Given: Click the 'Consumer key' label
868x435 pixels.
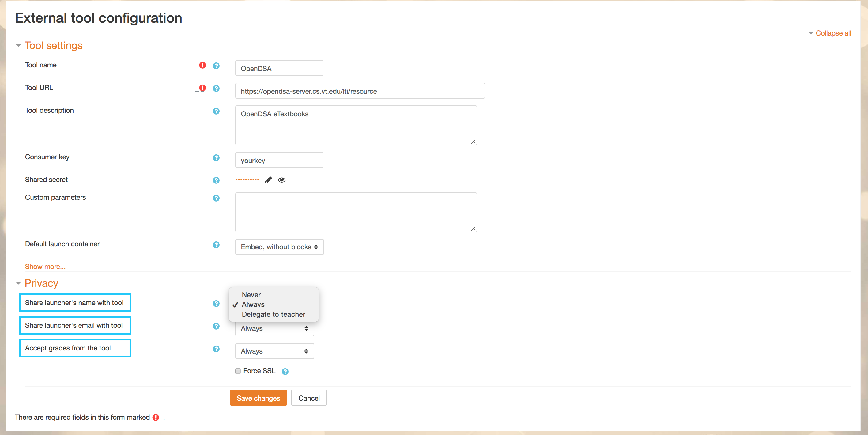Looking at the screenshot, I should [47, 157].
